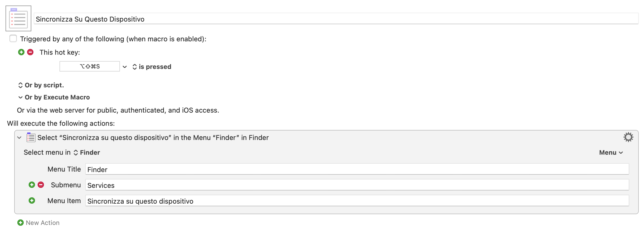Click the New Action button
This screenshot has height=231, width=644.
pyautogui.click(x=38, y=223)
